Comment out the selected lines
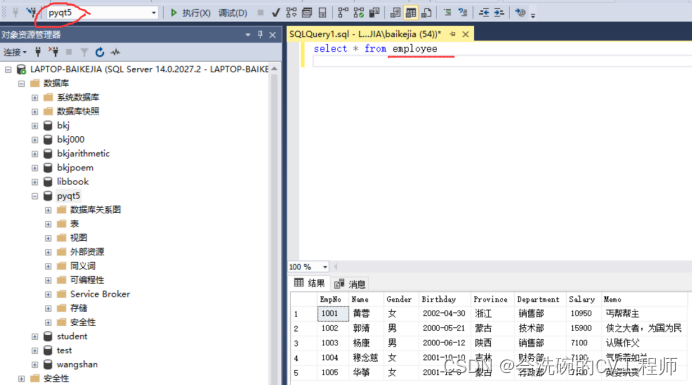 447,12
